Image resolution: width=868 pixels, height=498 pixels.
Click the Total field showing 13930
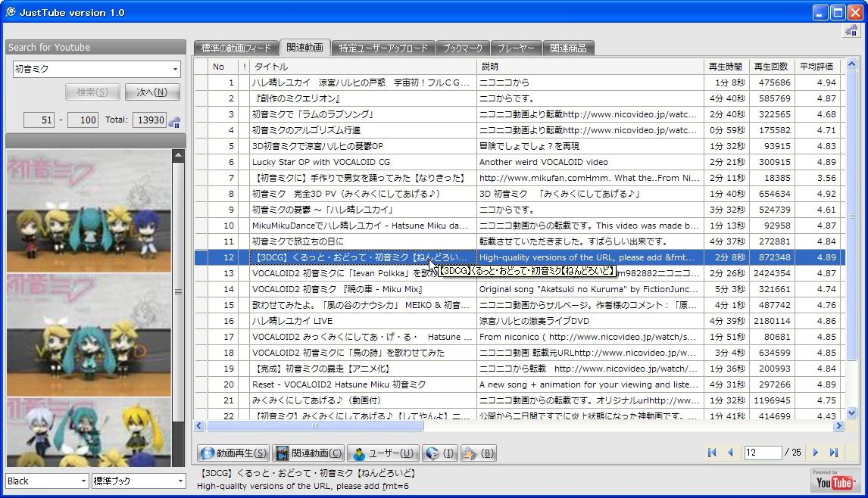point(149,120)
